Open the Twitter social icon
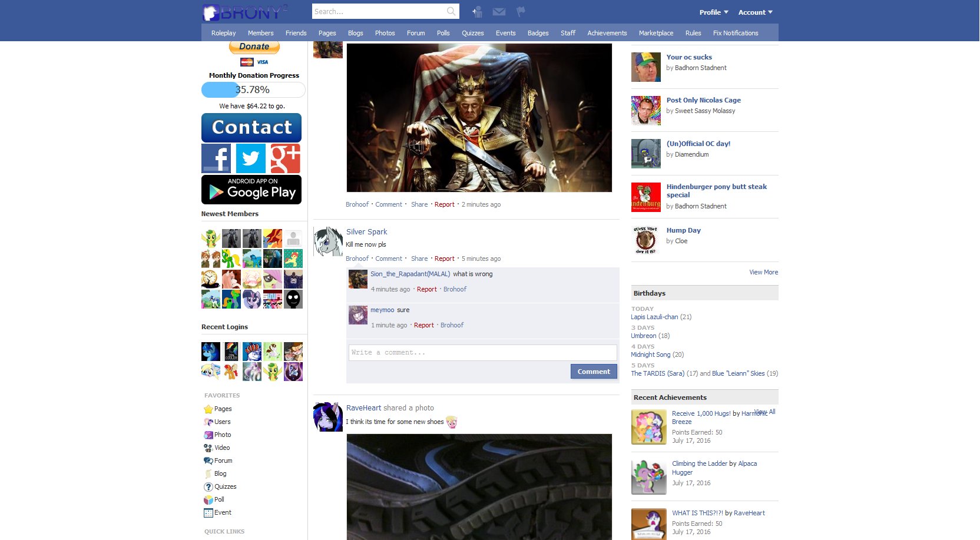Viewport: 980px width, 540px height. pos(251,158)
